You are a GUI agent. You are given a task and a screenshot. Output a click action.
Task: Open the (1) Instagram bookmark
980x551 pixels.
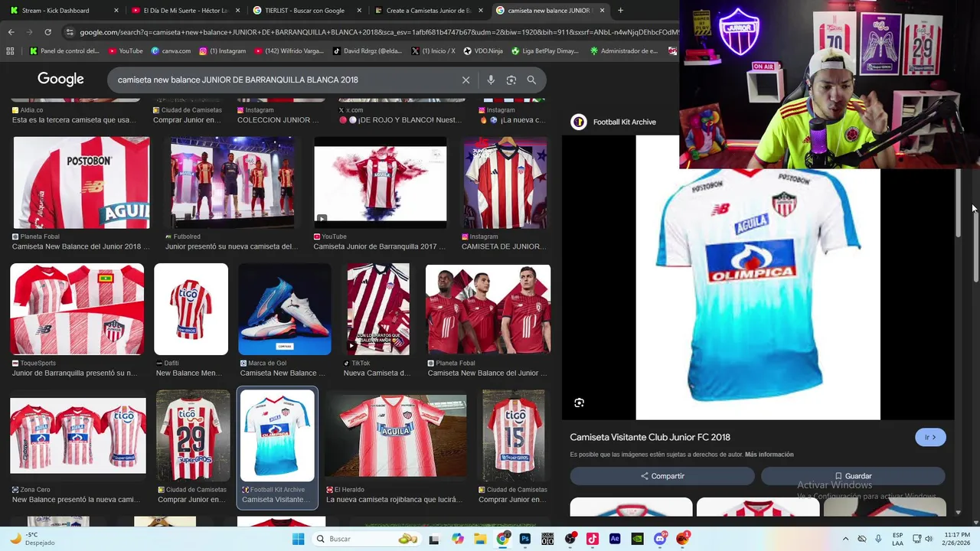pos(223,51)
